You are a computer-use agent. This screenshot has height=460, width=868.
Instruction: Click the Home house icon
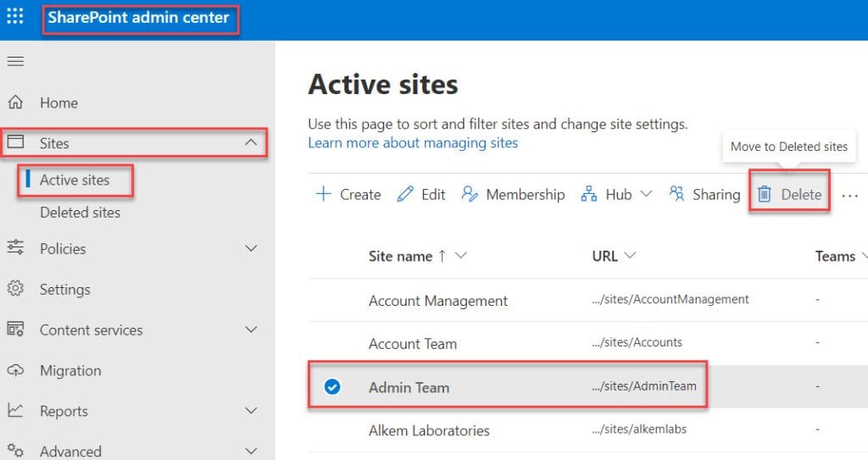15,103
